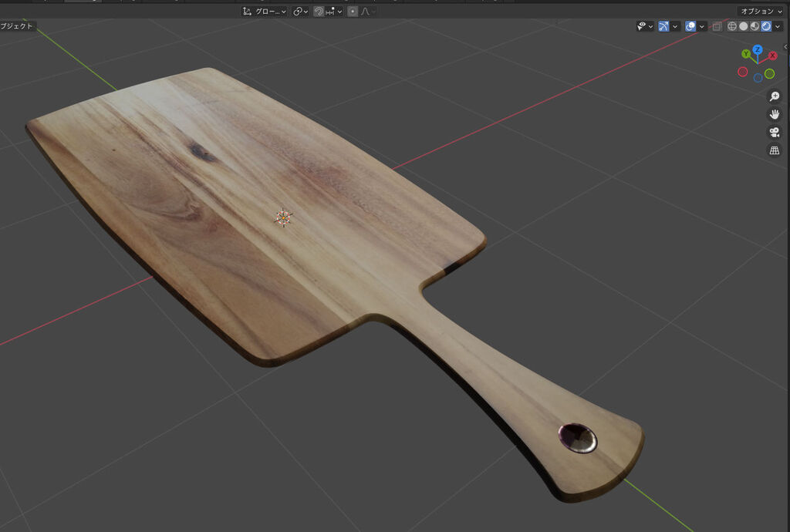
Task: Open the snapping options dropdown
Action: pyautogui.click(x=334, y=11)
